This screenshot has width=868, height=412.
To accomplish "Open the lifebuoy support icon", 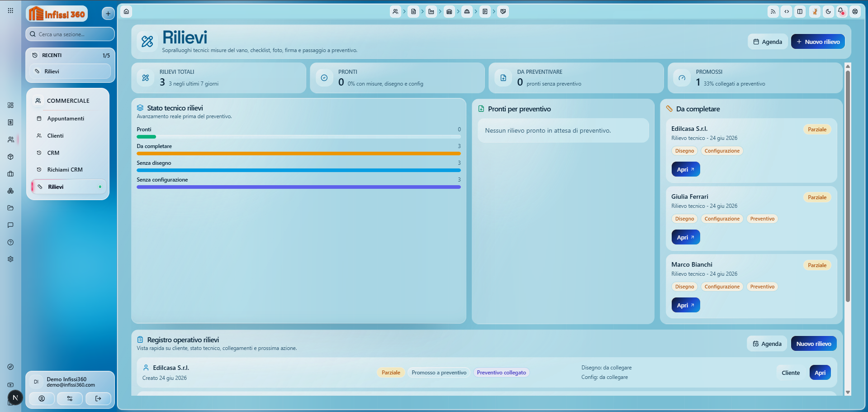I will click(x=855, y=12).
